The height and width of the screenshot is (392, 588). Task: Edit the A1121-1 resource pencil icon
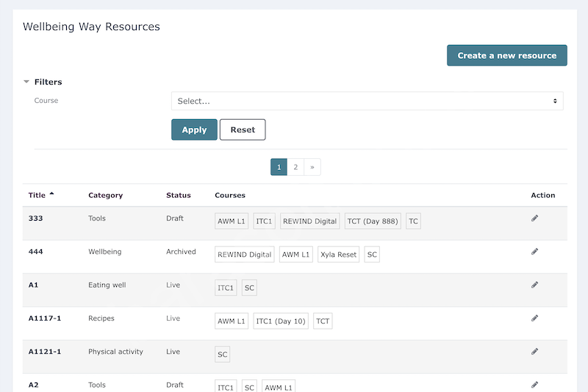[535, 352]
